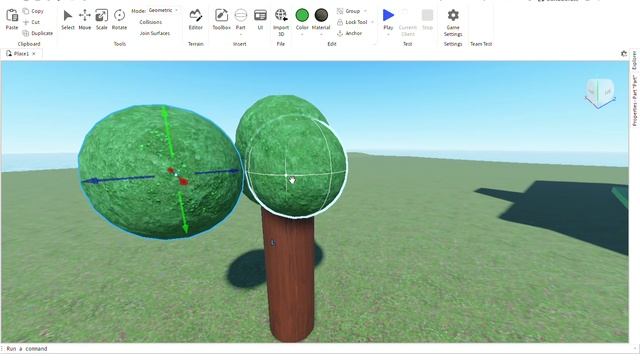Anchor the selected part
The height and width of the screenshot is (360, 640).
click(x=350, y=33)
